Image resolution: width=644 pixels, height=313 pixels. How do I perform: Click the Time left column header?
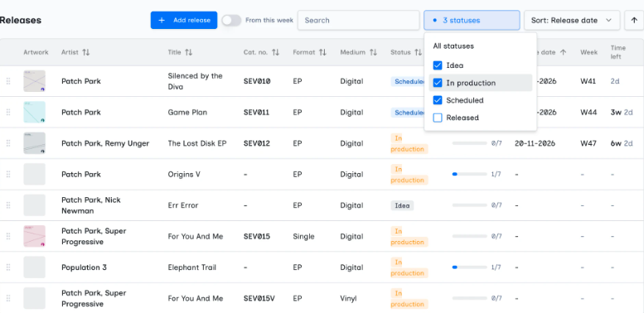coord(617,52)
